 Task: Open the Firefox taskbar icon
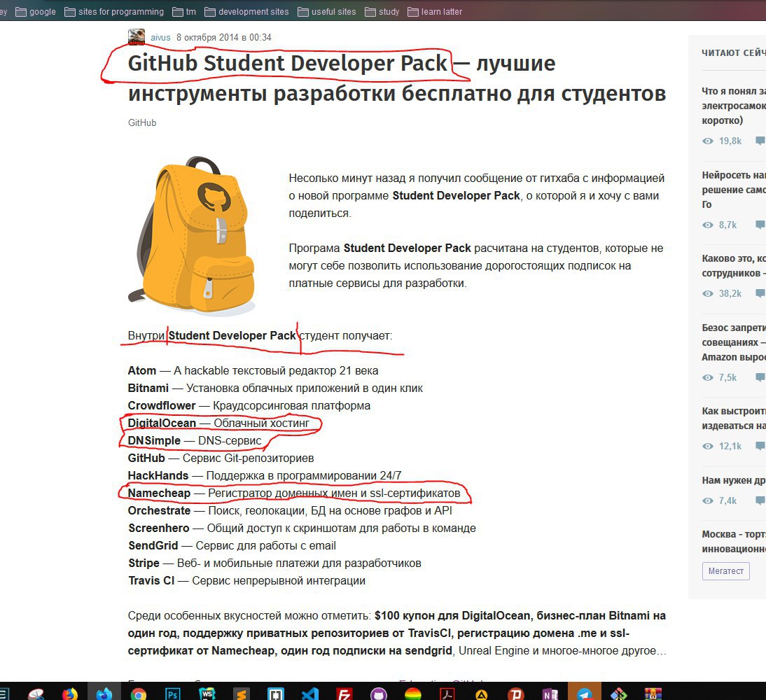click(x=70, y=694)
